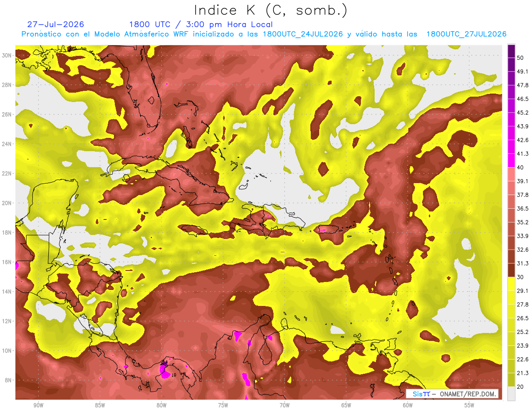The height and width of the screenshot is (411, 532).
Task: Click the color bar value 50
Action: 521,58
